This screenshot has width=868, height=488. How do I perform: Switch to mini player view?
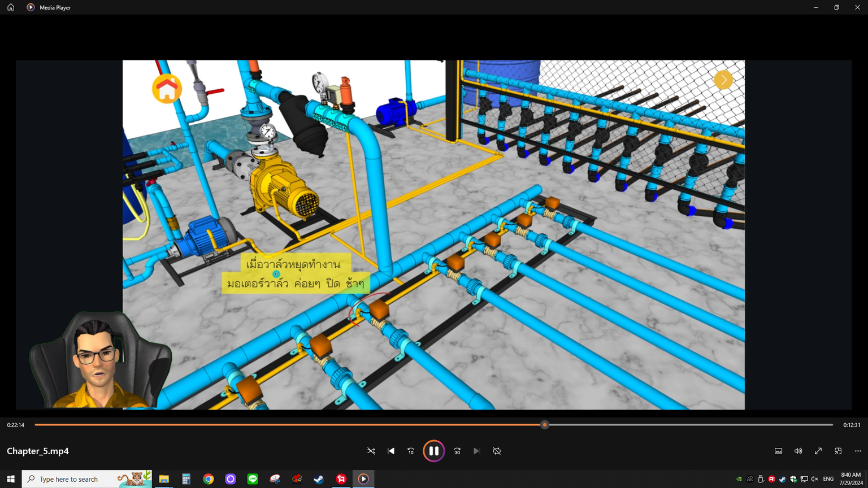pyautogui.click(x=838, y=451)
